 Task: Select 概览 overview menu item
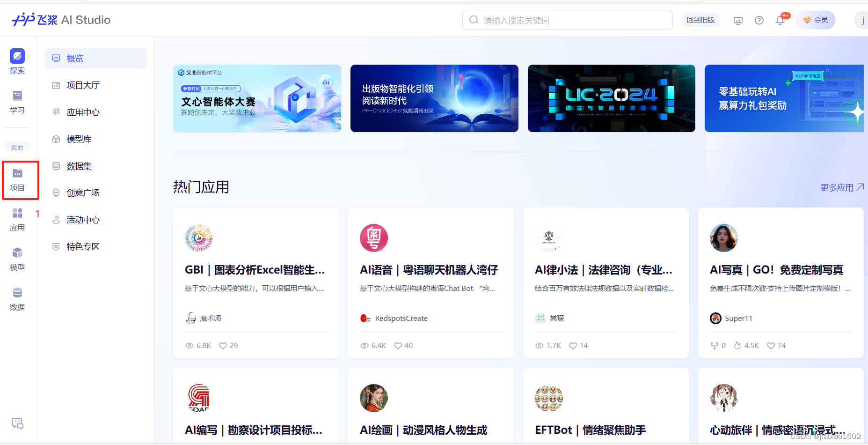(x=95, y=59)
